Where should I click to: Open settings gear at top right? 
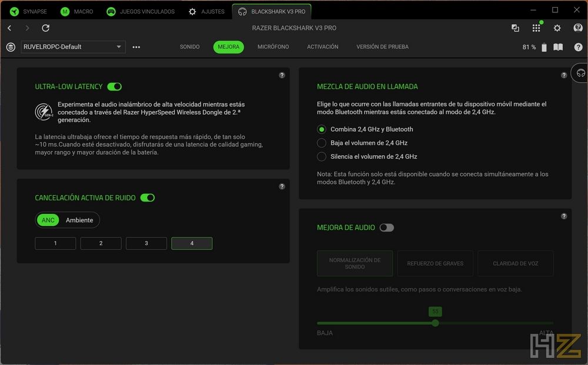coord(557,28)
